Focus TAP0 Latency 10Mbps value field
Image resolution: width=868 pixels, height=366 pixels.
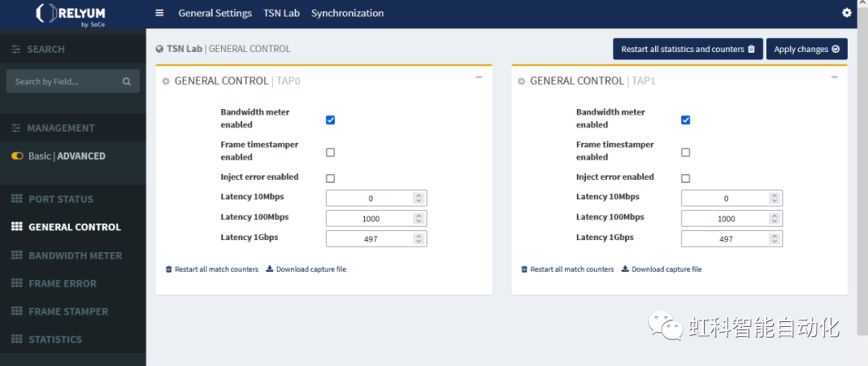pyautogui.click(x=376, y=198)
